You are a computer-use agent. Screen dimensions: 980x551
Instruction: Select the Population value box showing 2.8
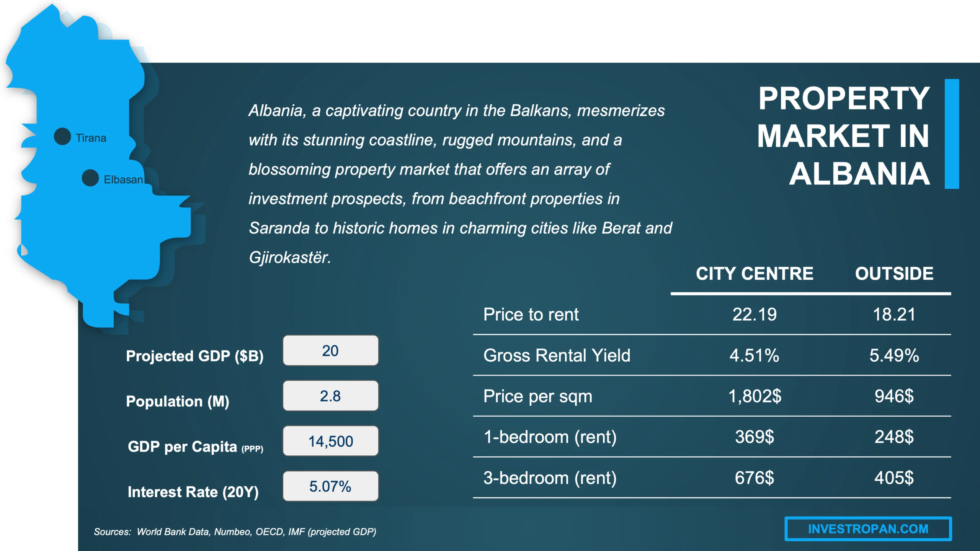[330, 396]
